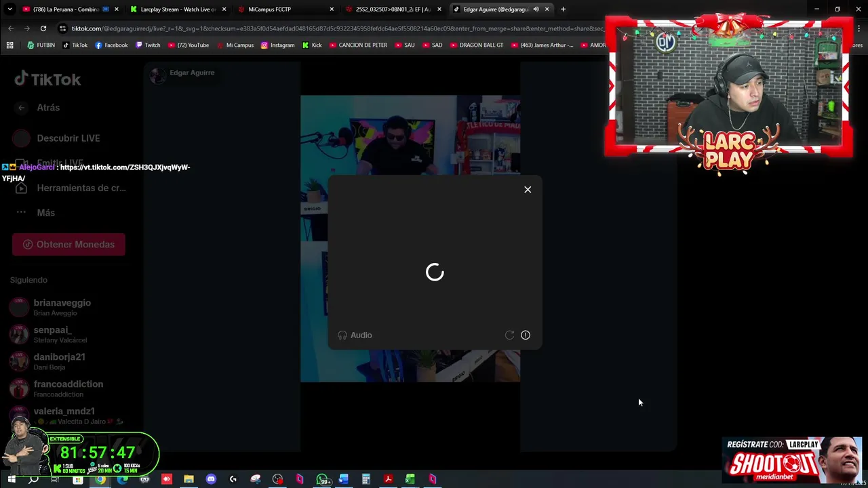This screenshot has height=488, width=868.
Task: View site information icon in address bar
Action: (62, 28)
